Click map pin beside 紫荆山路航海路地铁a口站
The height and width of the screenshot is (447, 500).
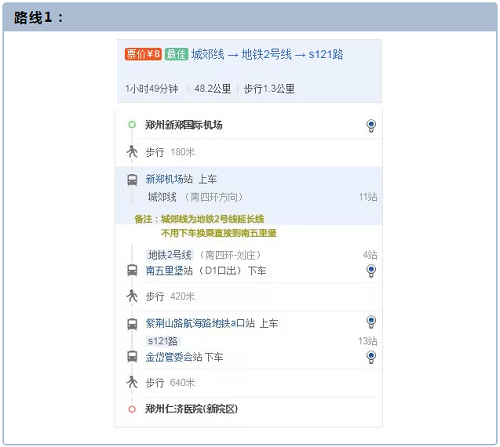[x=371, y=322]
